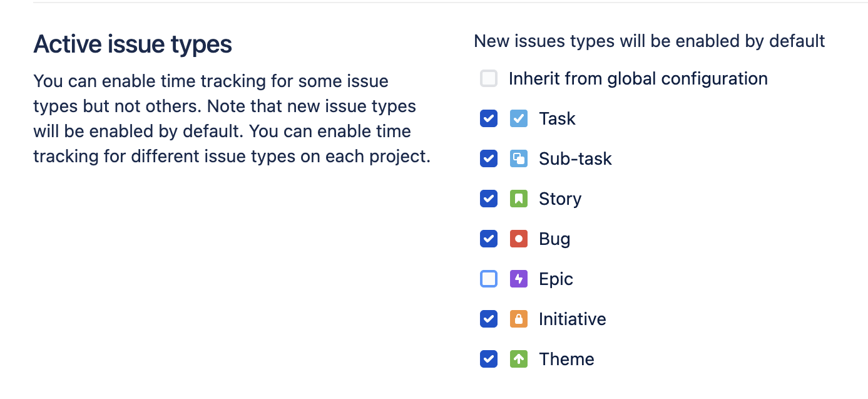Screen dimensions: 868x399
Task: Click the Sub-task issue type icon
Action: click(519, 158)
